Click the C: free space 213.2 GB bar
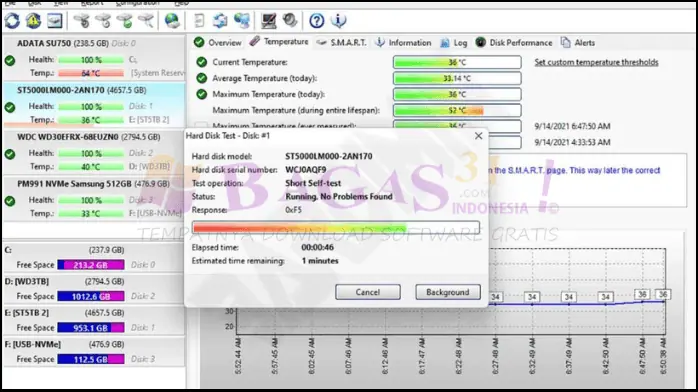The width and height of the screenshot is (698, 392). 91,265
